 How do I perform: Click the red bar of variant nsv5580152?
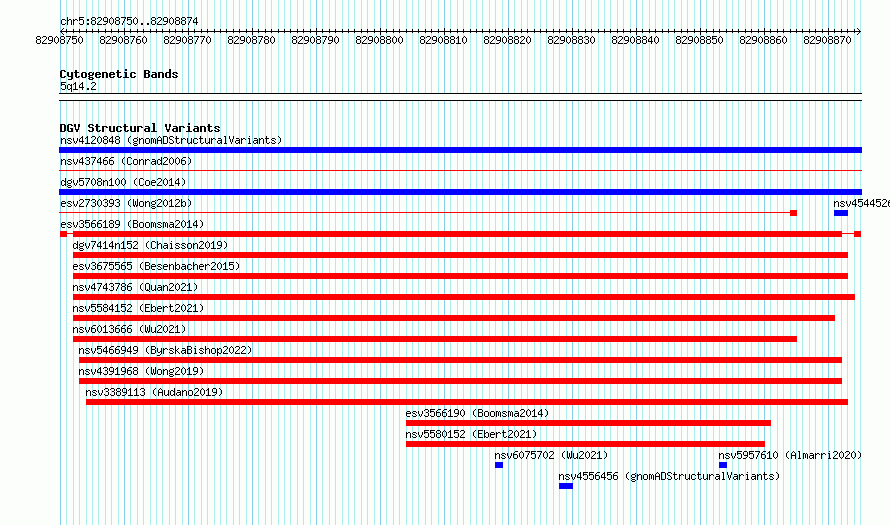point(585,444)
